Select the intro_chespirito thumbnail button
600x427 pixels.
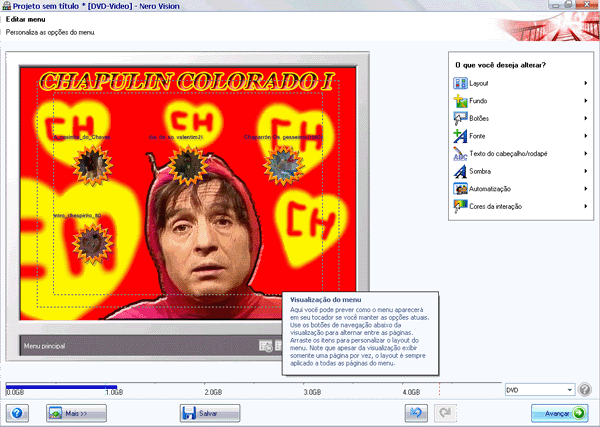[x=92, y=238]
